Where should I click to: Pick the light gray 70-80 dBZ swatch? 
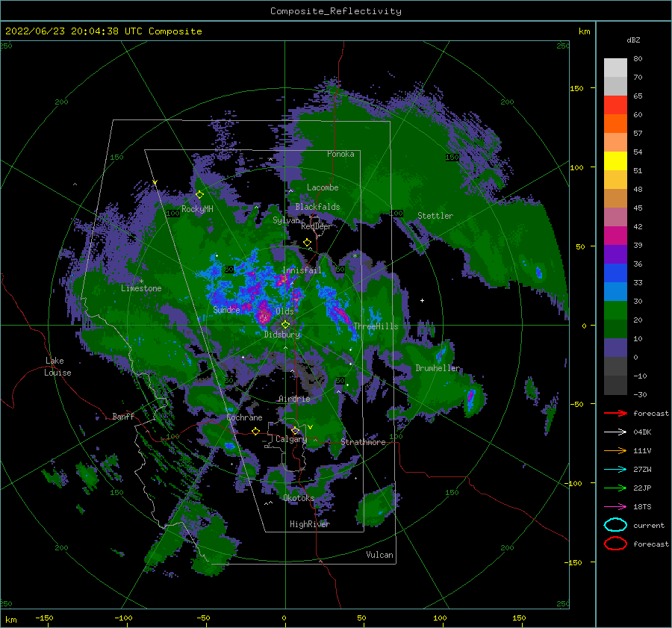tap(615, 68)
